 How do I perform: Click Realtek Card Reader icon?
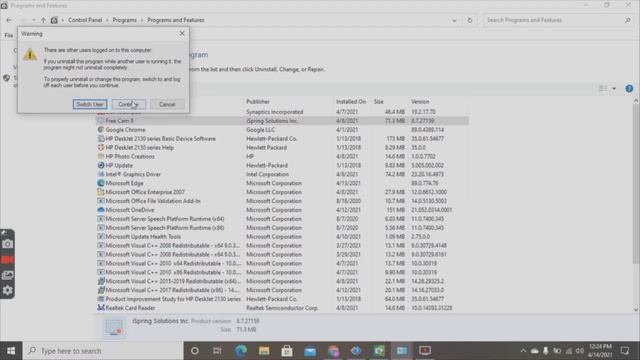click(101, 308)
